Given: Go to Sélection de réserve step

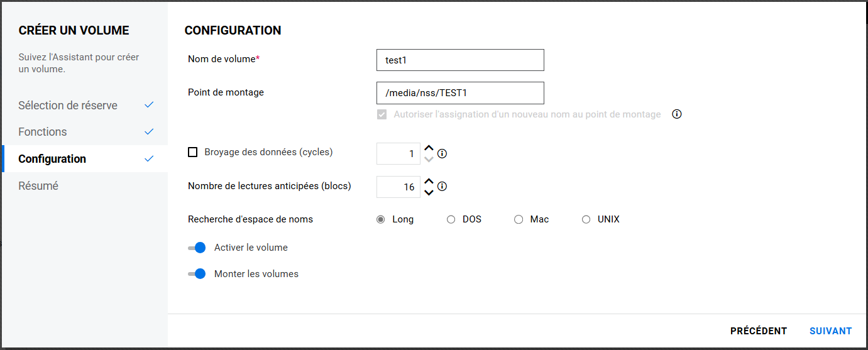Looking at the screenshot, I should [68, 106].
